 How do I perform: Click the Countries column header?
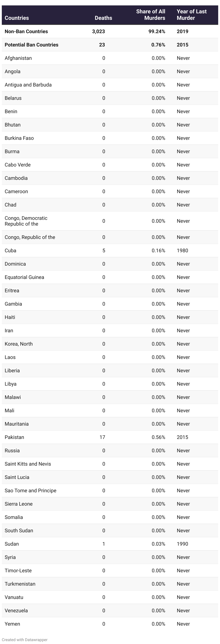(x=17, y=18)
